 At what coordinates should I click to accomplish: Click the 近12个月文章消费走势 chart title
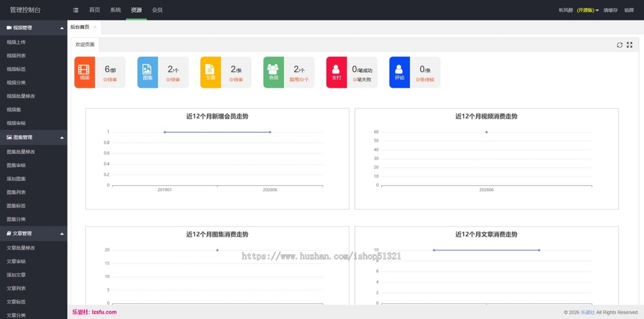coord(487,234)
